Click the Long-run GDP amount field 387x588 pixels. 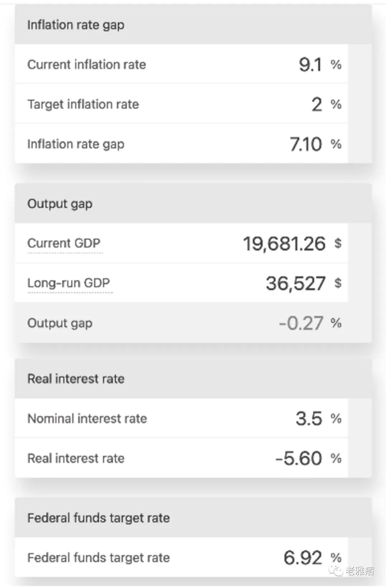(x=296, y=283)
